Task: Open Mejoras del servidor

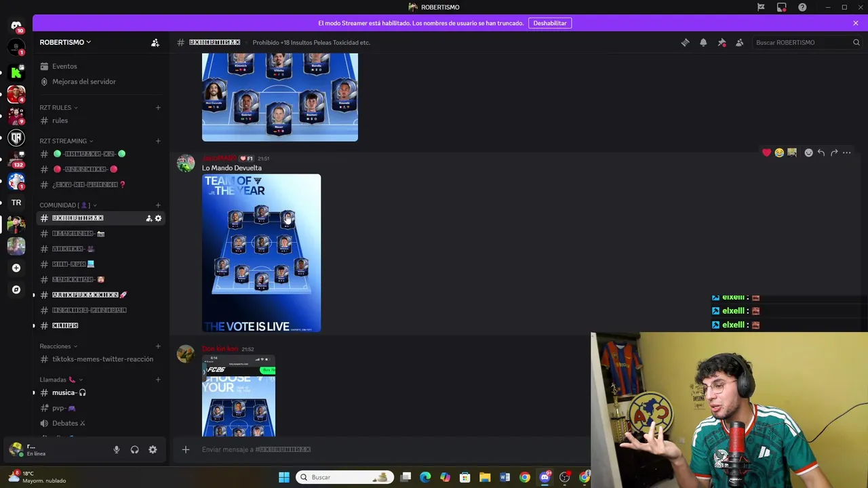Action: [102, 81]
